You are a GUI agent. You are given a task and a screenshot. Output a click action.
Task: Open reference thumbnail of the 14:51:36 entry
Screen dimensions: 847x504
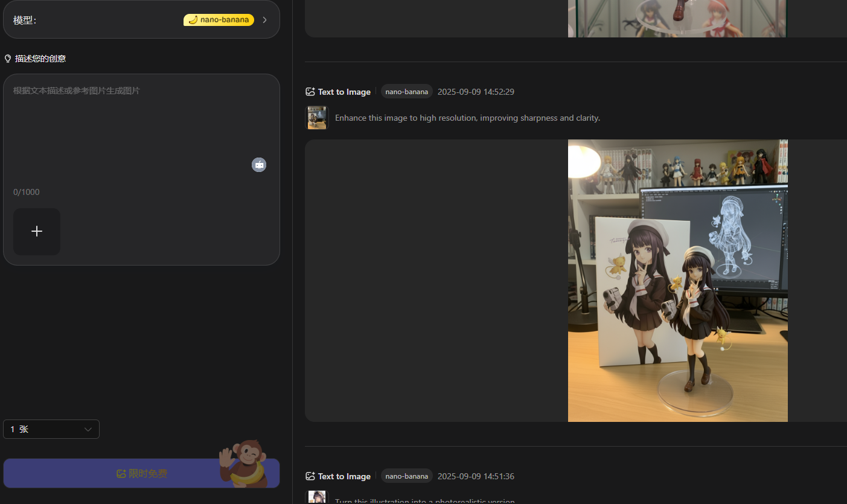point(317,498)
